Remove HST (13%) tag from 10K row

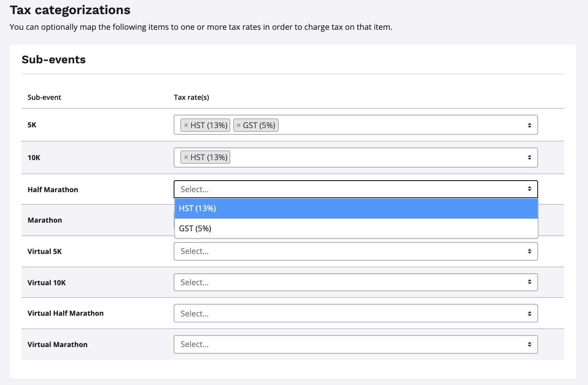click(x=186, y=157)
